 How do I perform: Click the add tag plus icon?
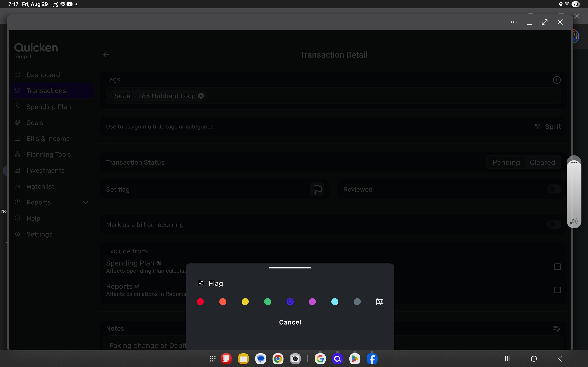coord(557,80)
